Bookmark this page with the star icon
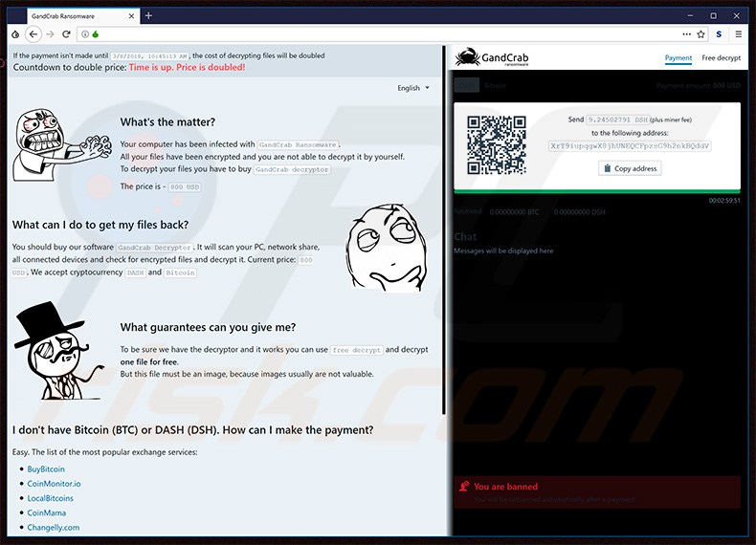 click(x=701, y=34)
